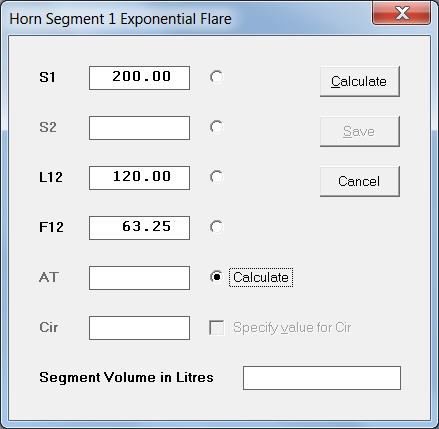The width and height of the screenshot is (439, 429).
Task: Choose the L12 radio button
Action: point(217,177)
